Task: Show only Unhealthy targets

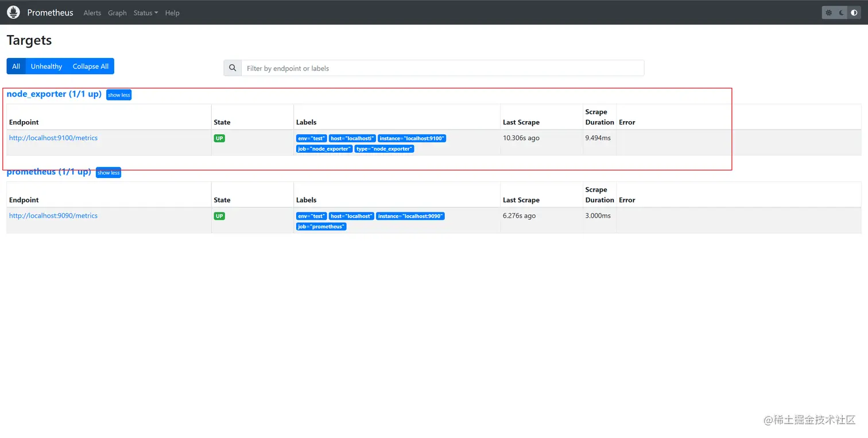Action: [46, 66]
